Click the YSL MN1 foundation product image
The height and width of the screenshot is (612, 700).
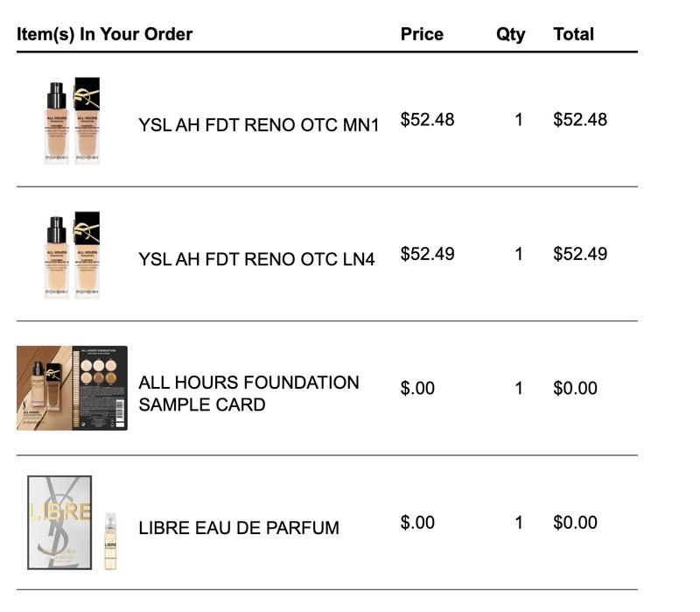coord(72,120)
